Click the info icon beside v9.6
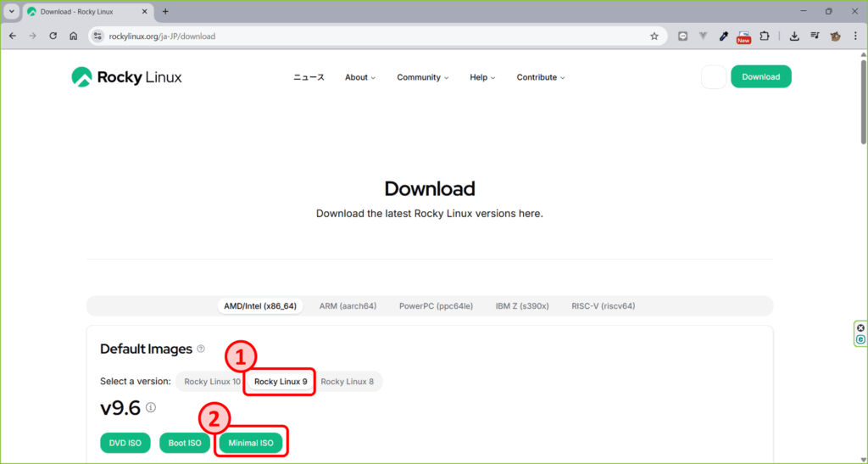This screenshot has height=464, width=868. click(151, 407)
